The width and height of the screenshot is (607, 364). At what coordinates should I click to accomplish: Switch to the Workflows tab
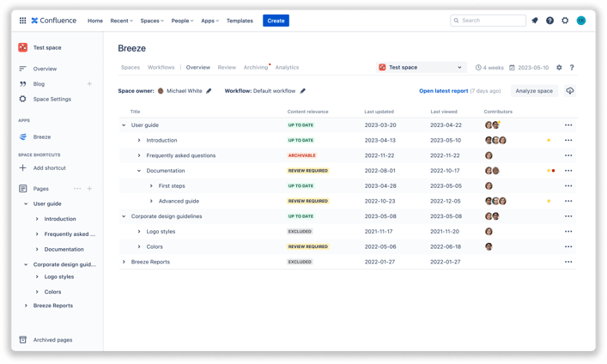pos(161,67)
